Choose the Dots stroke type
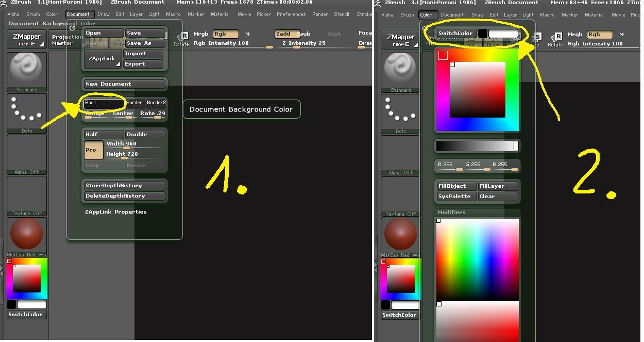 [x=27, y=111]
